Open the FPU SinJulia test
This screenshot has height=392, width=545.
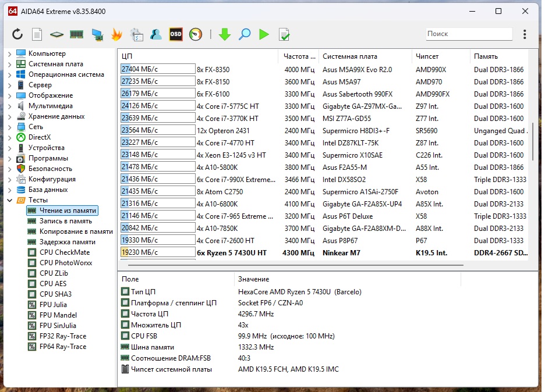[x=58, y=325]
